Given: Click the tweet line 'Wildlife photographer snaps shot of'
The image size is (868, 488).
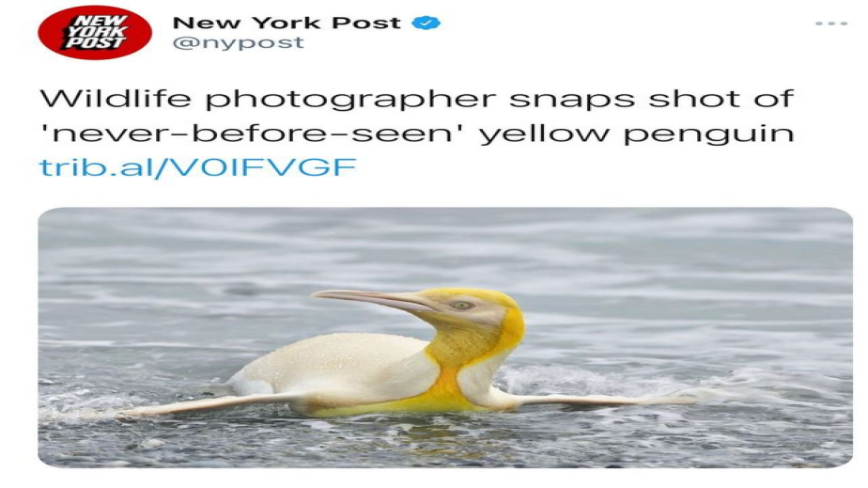Looking at the screenshot, I should pyautogui.click(x=416, y=99).
